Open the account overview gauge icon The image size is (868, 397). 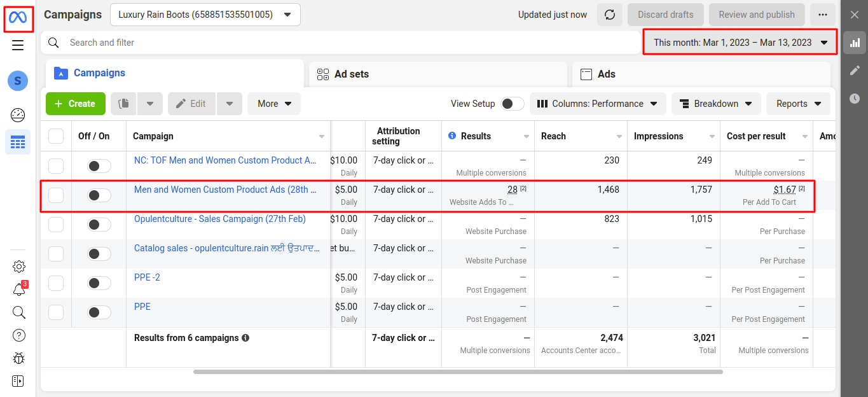tap(18, 115)
